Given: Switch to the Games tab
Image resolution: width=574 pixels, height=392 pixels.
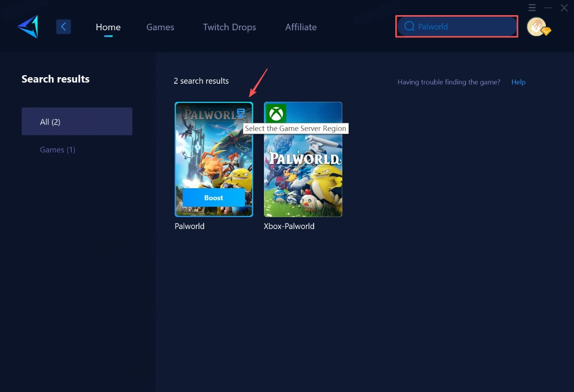Looking at the screenshot, I should [x=160, y=27].
